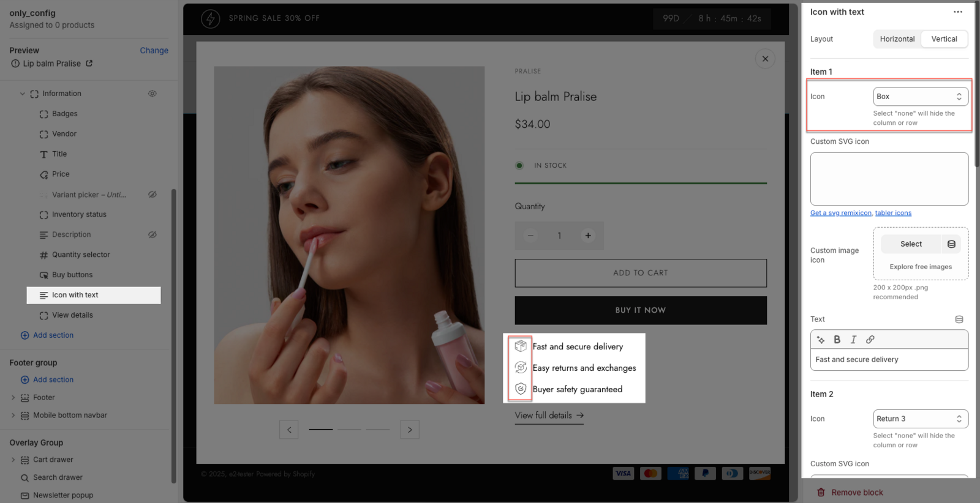Screen dimensions: 980x503
Task: Select the Vertical layout option
Action: [x=944, y=39]
